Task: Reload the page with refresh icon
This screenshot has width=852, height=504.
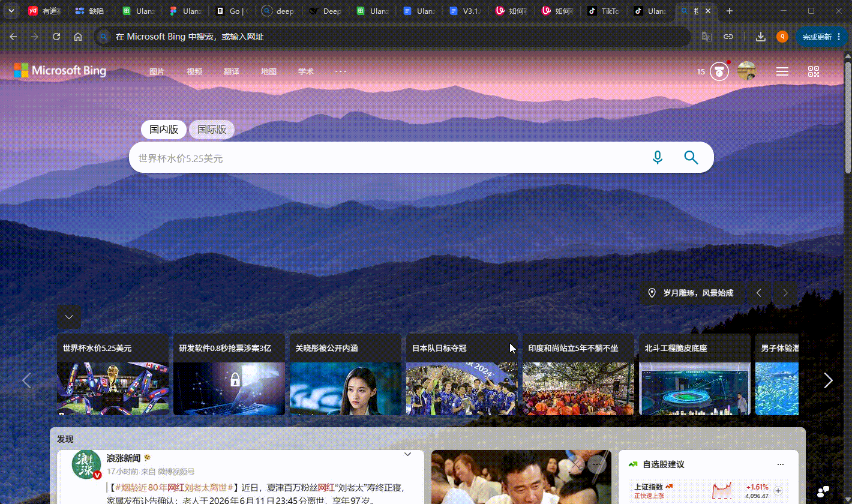Action: [x=56, y=37]
